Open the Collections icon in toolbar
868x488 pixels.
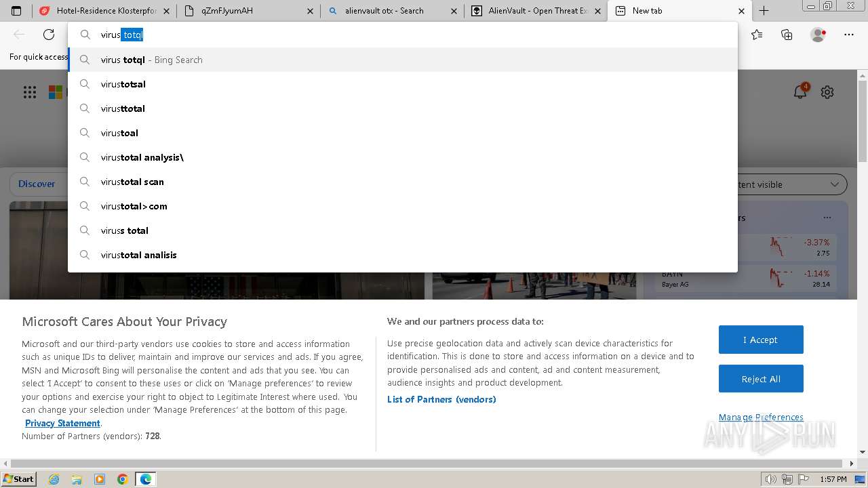pos(787,35)
